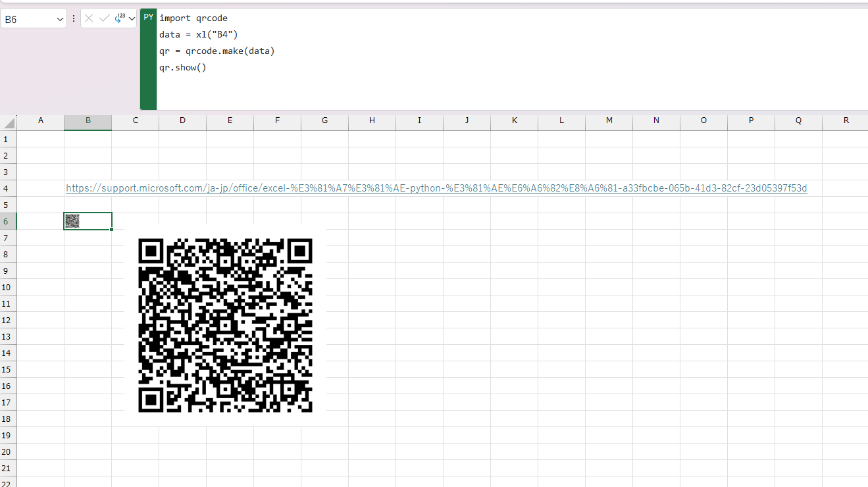868x487 pixels.
Task: Click the qr.show() line of code
Action: [184, 67]
